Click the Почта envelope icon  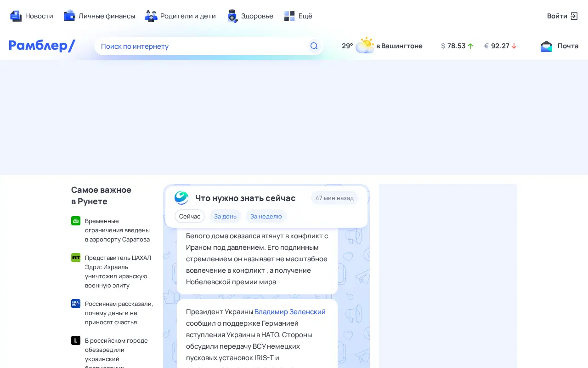pyautogui.click(x=547, y=46)
